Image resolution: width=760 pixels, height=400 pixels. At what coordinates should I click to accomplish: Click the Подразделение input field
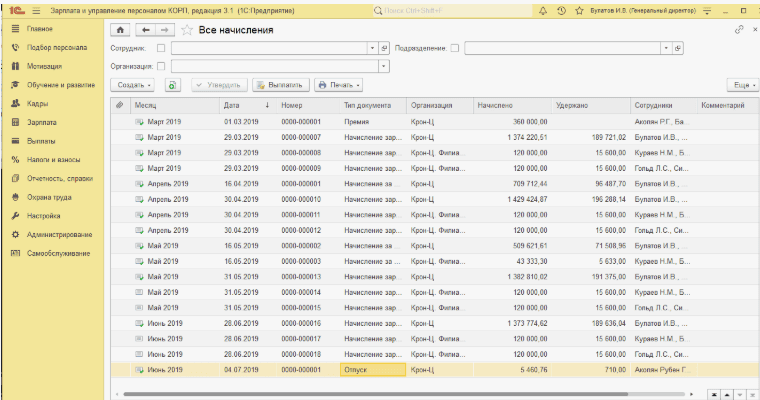(x=563, y=48)
